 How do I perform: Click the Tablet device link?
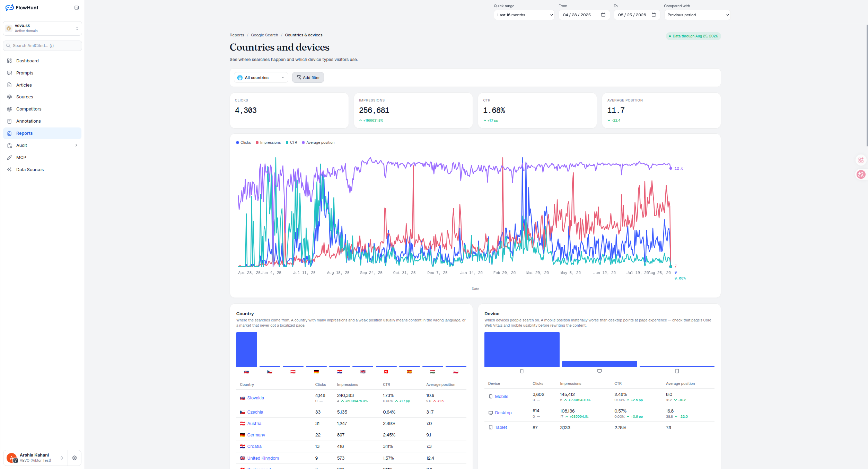point(501,427)
